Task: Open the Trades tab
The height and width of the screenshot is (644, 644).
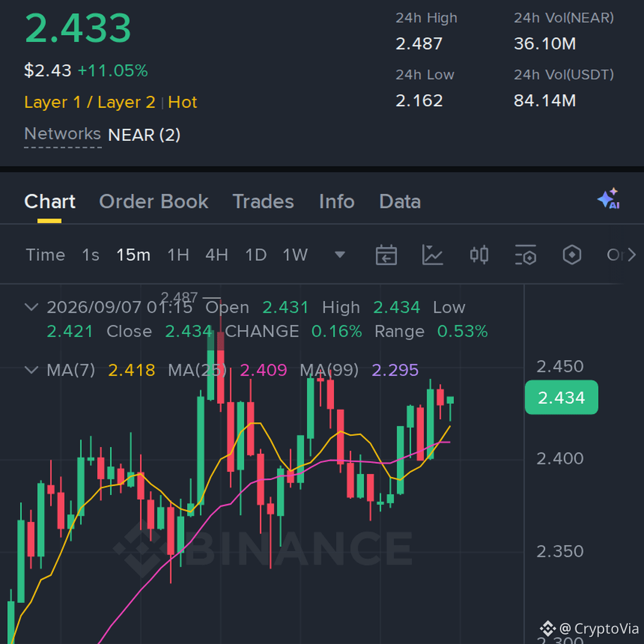Action: pos(264,202)
